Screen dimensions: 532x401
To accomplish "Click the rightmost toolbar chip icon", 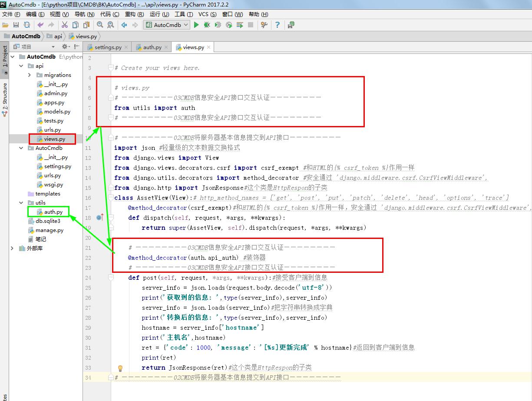I will click(291, 25).
